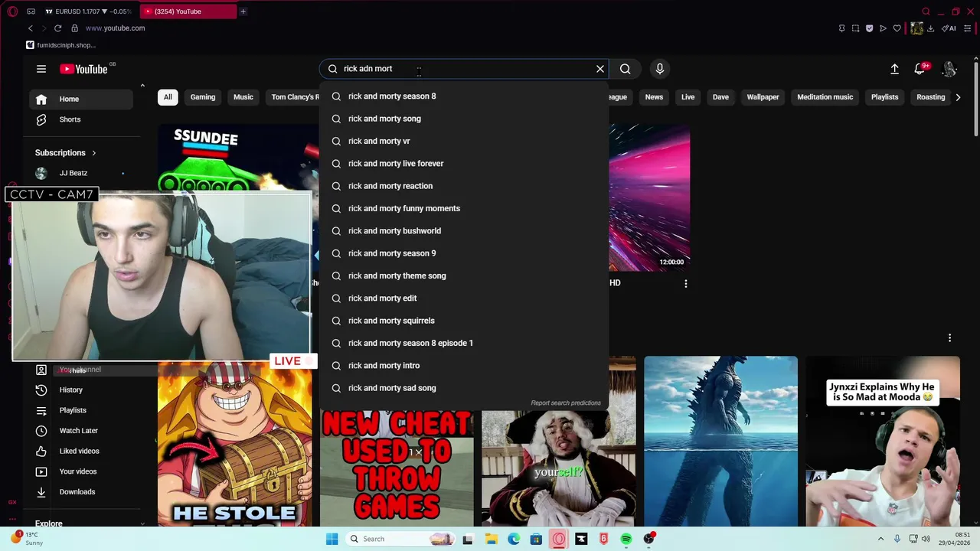Select suggestion rick and morty season 8

click(464, 96)
